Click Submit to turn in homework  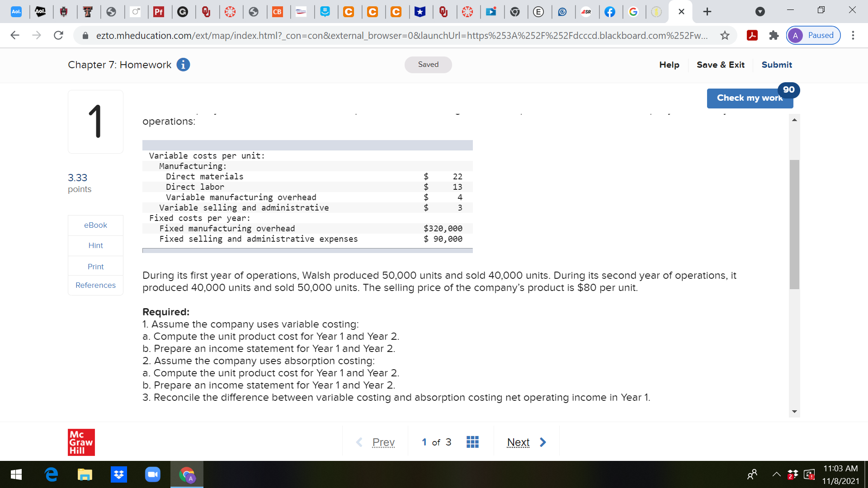777,65
